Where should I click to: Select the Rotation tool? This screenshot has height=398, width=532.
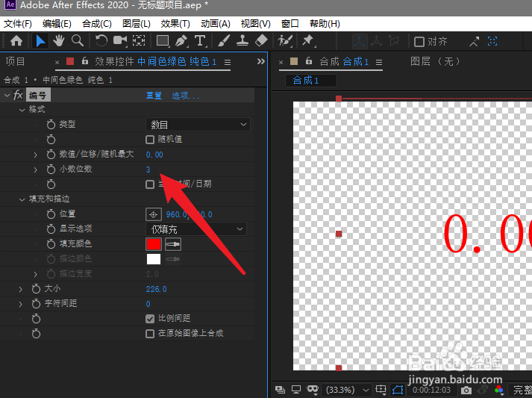[101, 41]
